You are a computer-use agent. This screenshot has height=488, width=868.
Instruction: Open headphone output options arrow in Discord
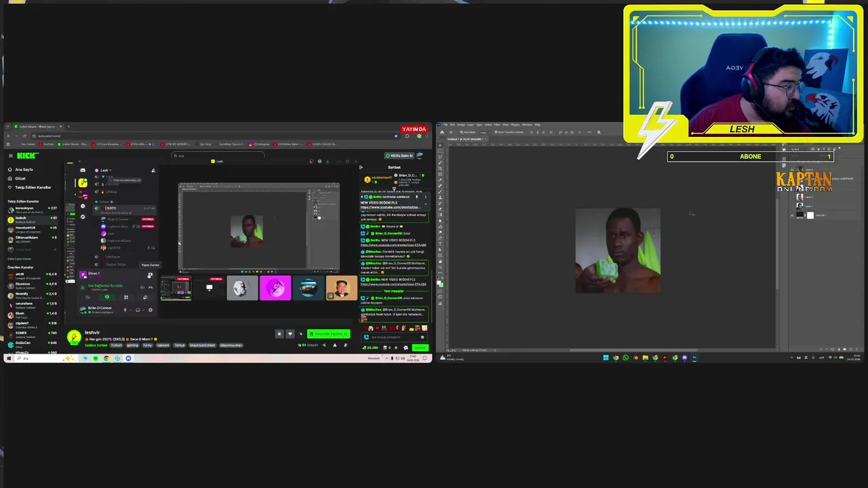click(x=143, y=310)
